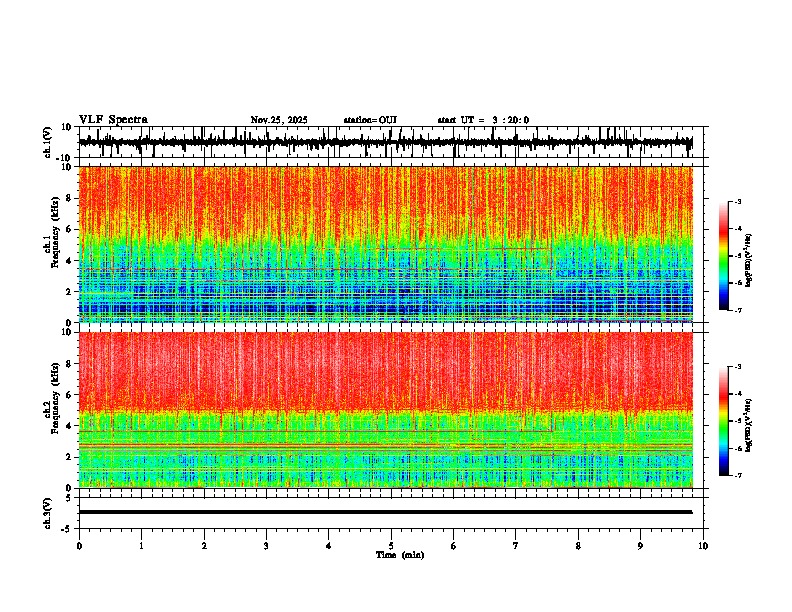Click the date "Nov.25, 2025" in header

279,120
